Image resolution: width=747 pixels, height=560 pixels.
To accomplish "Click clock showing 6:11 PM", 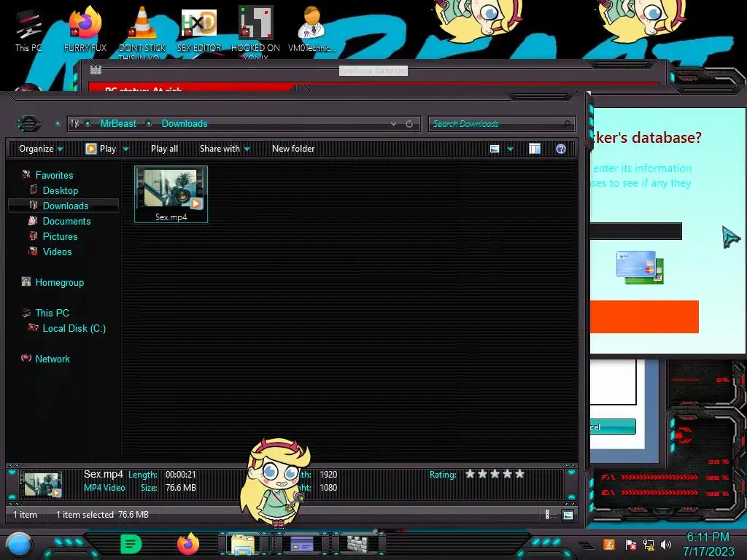I will (708, 537).
